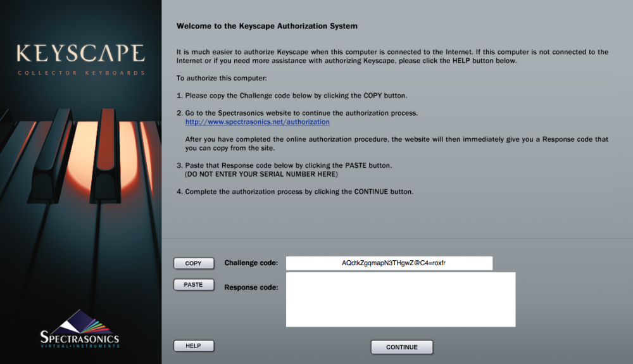Screen dimensions: 633x364
Task: Click the Spectrasonics logo
Action: pos(80,329)
